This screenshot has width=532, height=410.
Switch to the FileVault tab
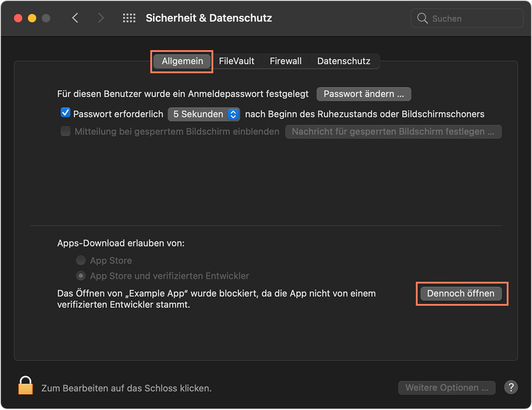(237, 61)
